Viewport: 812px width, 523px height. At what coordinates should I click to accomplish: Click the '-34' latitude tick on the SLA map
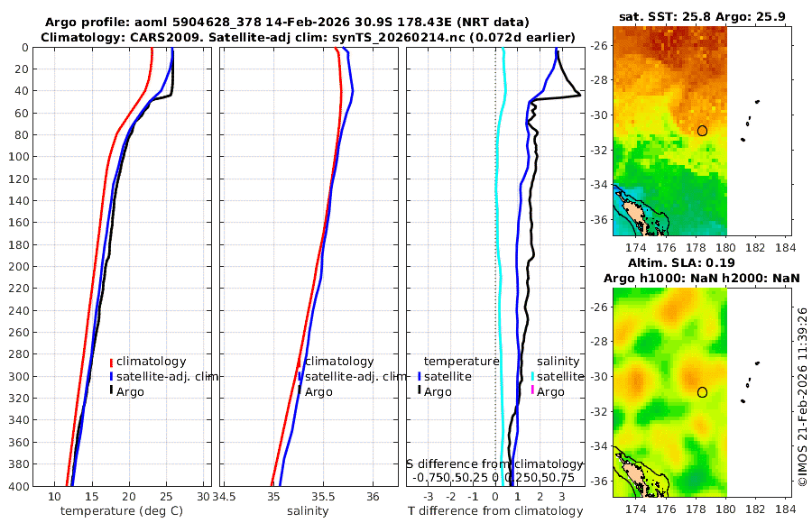(x=599, y=445)
